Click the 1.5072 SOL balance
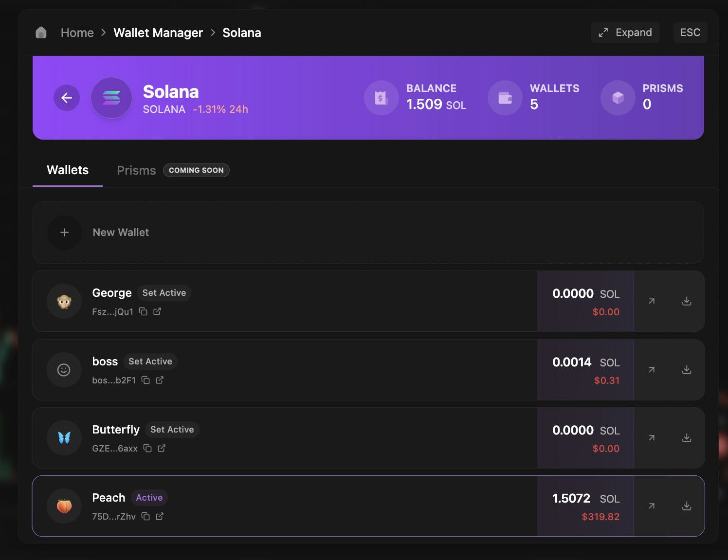This screenshot has width=728, height=560. click(x=586, y=499)
